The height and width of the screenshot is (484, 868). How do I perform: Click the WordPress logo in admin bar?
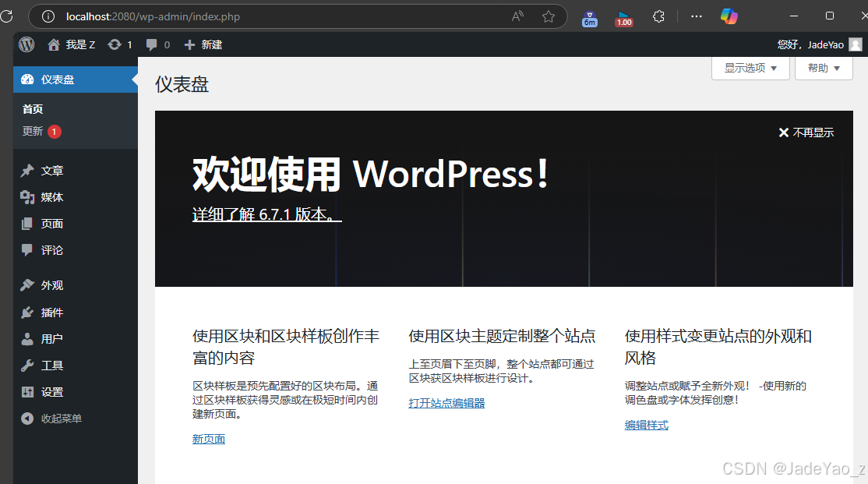point(26,45)
